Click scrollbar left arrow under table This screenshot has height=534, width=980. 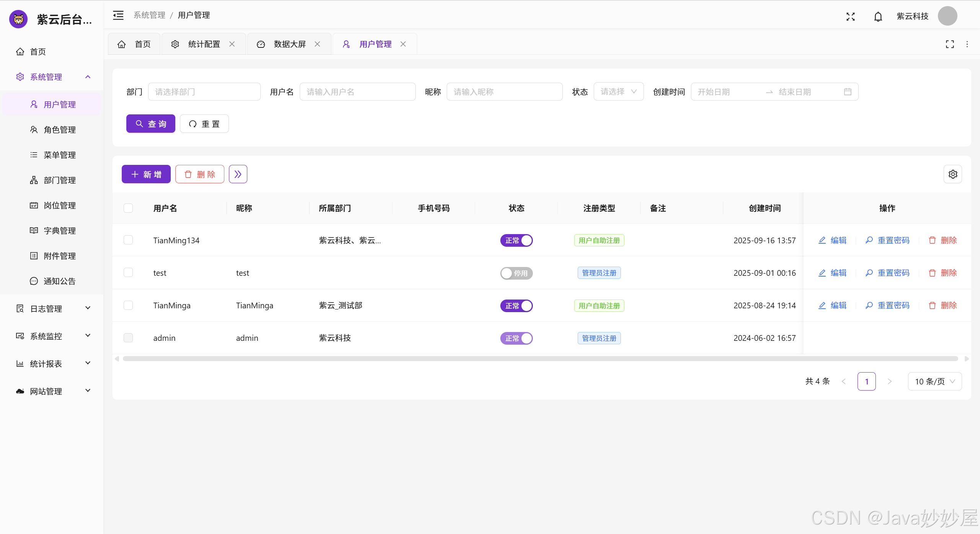(117, 359)
